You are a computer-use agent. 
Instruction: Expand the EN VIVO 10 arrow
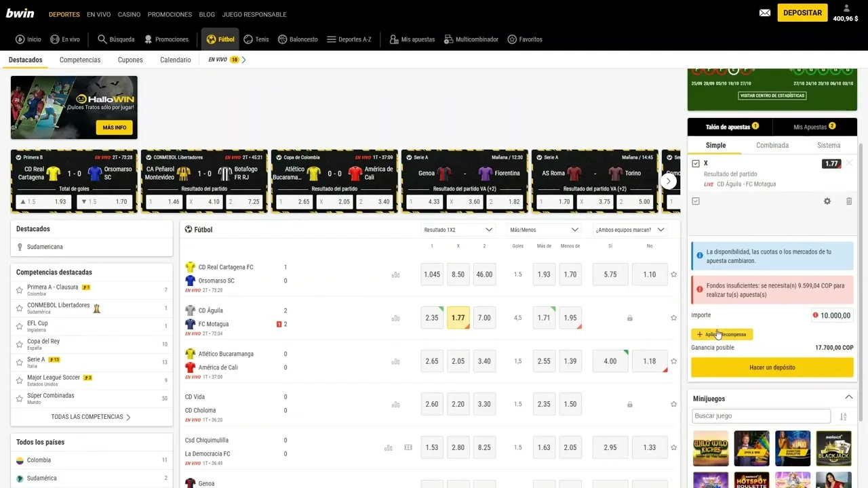click(x=243, y=60)
